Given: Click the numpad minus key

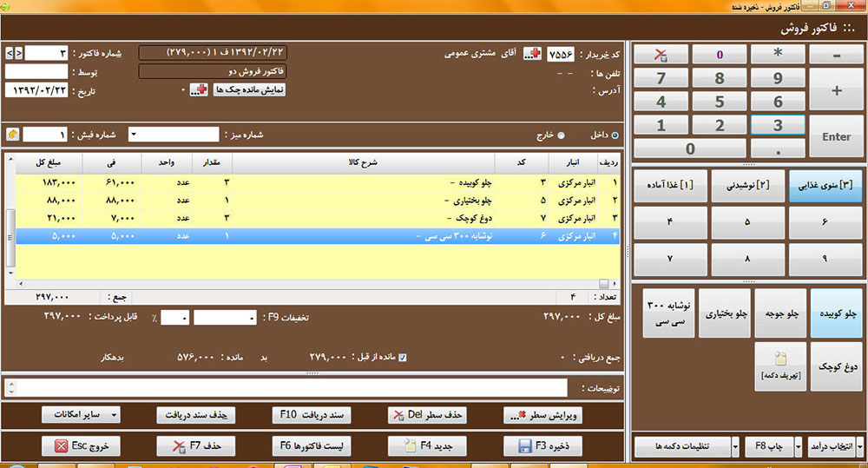Looking at the screenshot, I should pos(836,55).
